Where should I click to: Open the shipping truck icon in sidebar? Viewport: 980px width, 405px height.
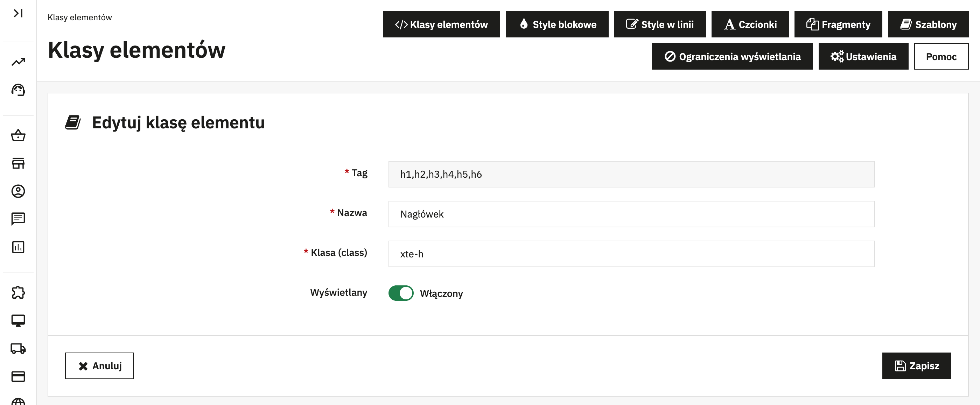[18, 348]
